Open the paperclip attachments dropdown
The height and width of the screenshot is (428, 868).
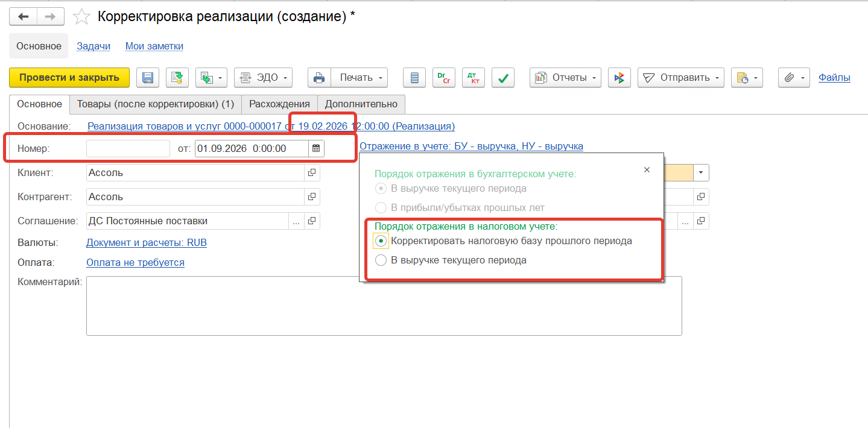pyautogui.click(x=794, y=78)
